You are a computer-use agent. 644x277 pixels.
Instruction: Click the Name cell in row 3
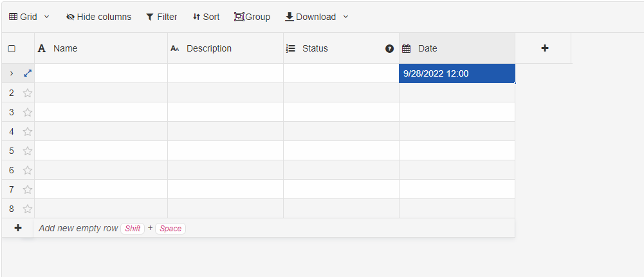pos(101,112)
